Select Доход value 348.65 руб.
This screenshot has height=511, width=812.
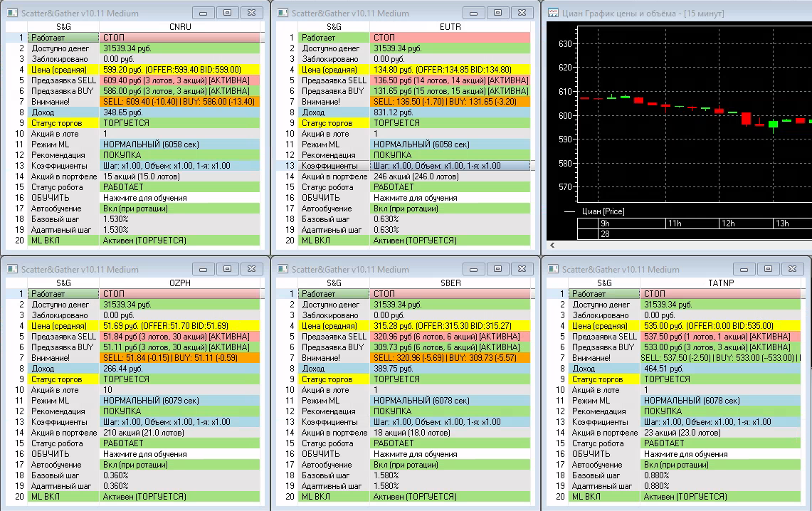pos(179,112)
